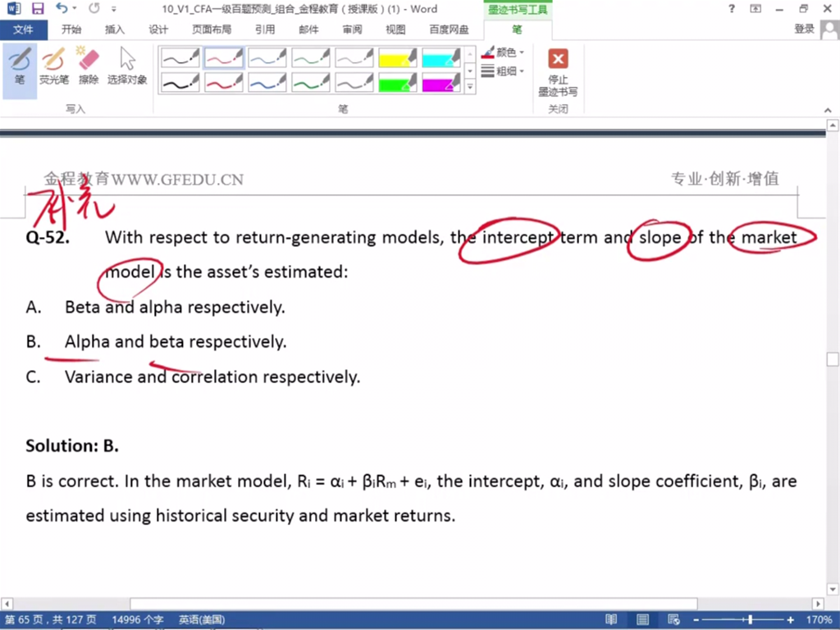The image size is (840, 630).
Task: Switch to the Mailings (邮件) tab
Action: pos(308,30)
